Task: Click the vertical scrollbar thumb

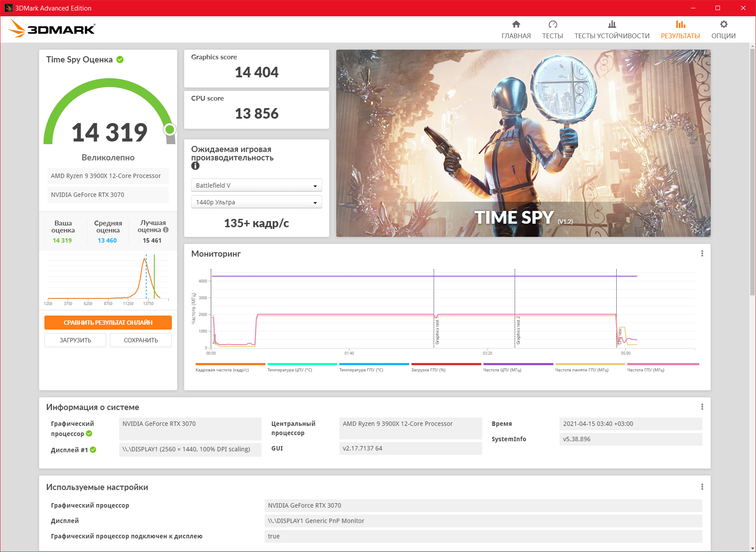Action: point(752,171)
